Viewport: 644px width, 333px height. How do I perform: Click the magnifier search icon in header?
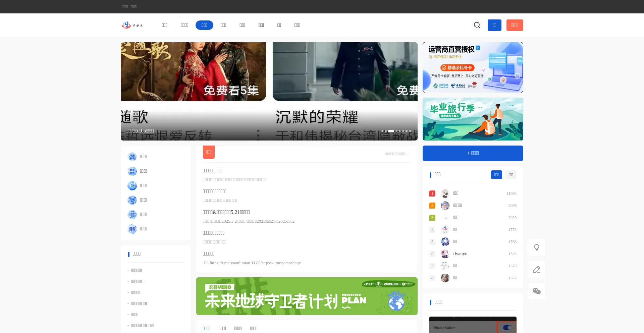[x=477, y=25]
